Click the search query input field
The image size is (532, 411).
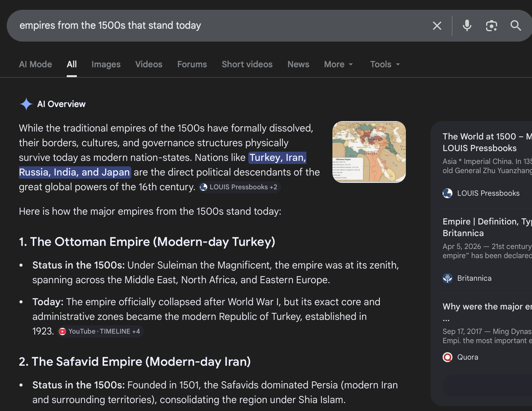coord(220,26)
